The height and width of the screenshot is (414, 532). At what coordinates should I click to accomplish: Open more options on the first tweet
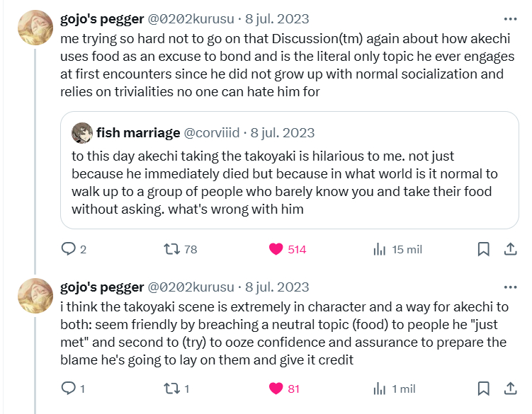(509, 19)
